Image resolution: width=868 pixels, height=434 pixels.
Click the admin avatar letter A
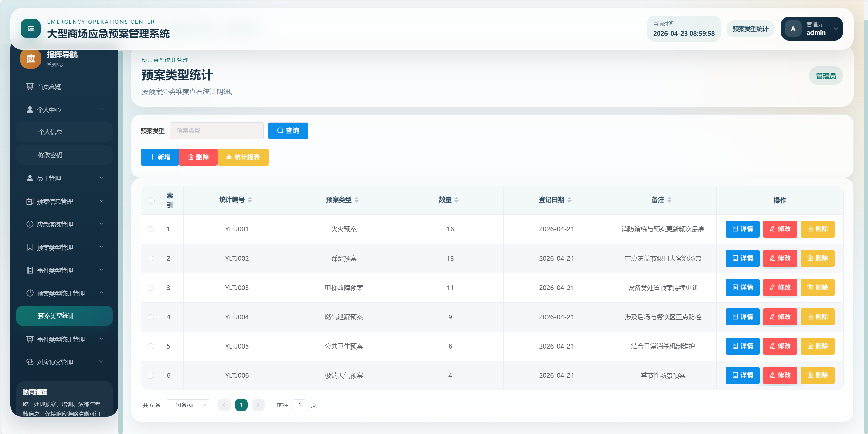(x=793, y=29)
